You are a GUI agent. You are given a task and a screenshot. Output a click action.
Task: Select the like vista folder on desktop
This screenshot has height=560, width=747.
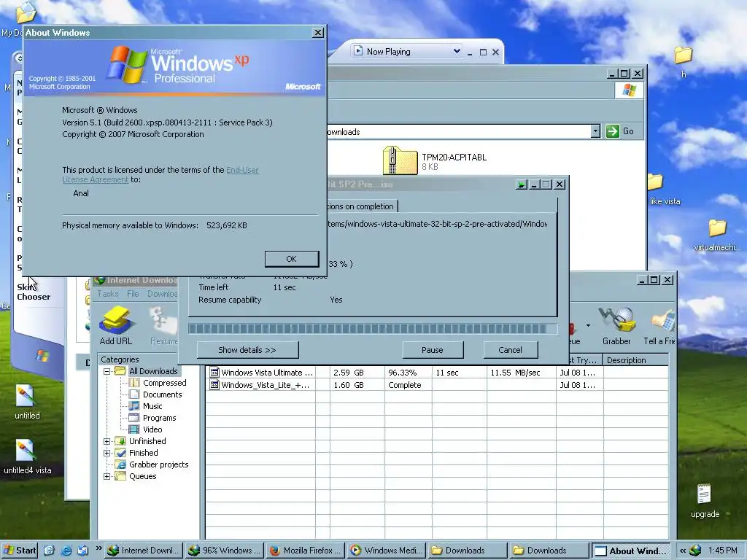point(656,182)
